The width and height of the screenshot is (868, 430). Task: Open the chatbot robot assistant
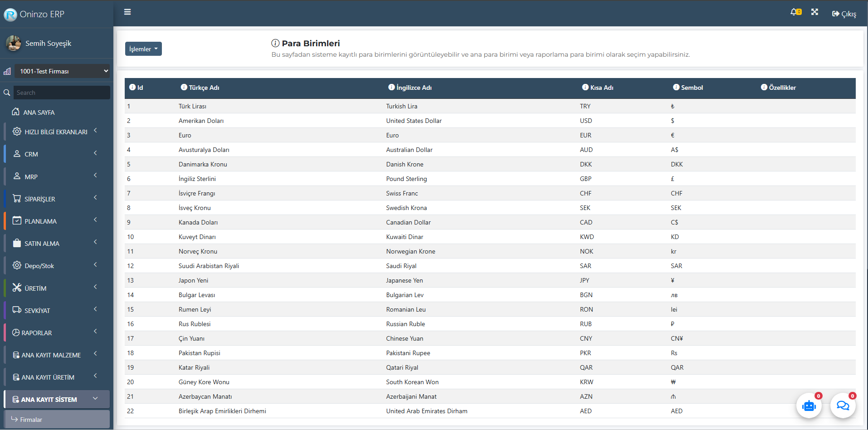(x=809, y=406)
